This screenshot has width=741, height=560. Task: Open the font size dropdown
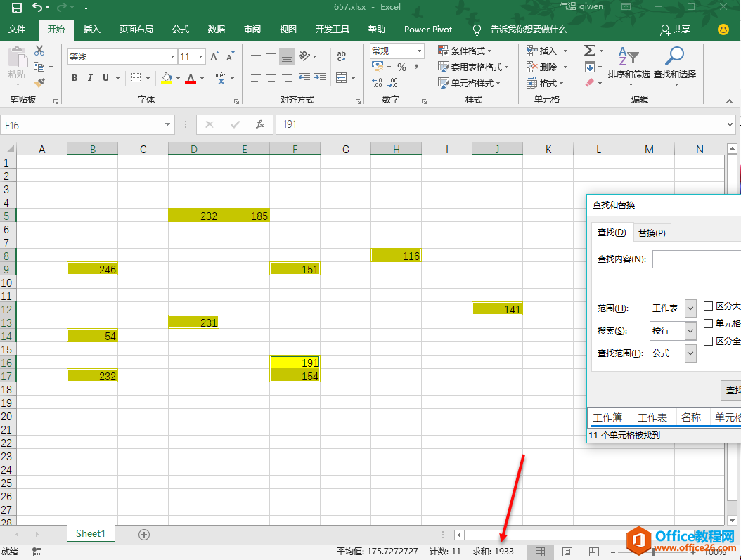coord(201,57)
